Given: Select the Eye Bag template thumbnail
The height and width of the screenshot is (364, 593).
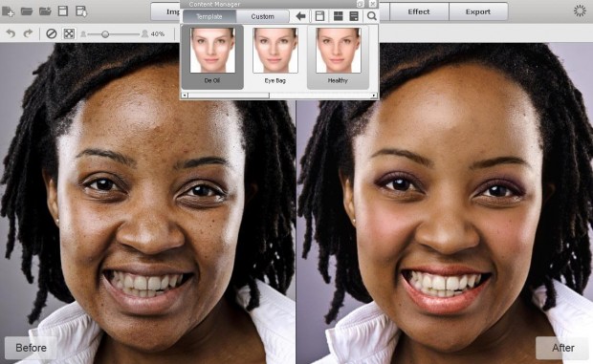Looking at the screenshot, I should [x=275, y=56].
